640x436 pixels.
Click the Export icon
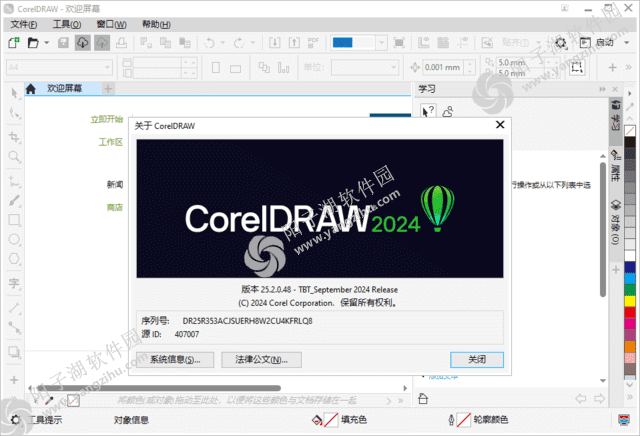coord(294,42)
